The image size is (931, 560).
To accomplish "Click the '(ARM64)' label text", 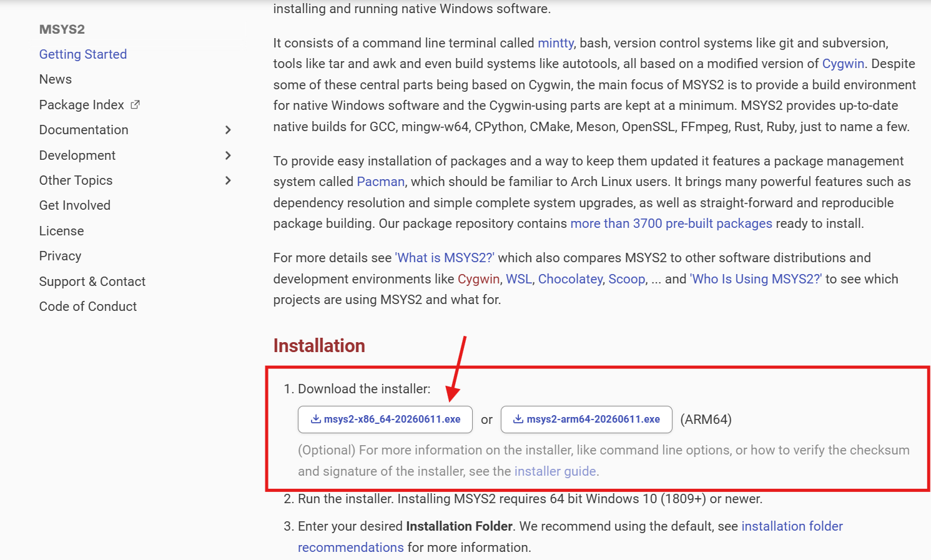I will tap(706, 420).
